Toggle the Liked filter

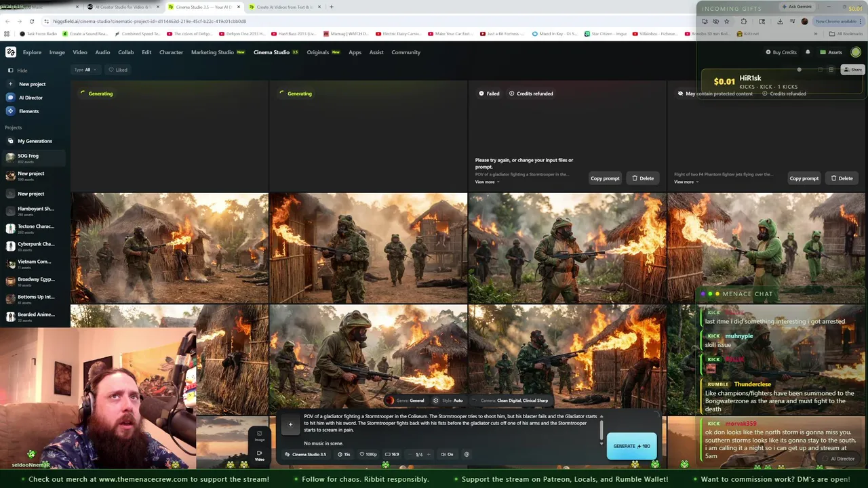pos(118,70)
